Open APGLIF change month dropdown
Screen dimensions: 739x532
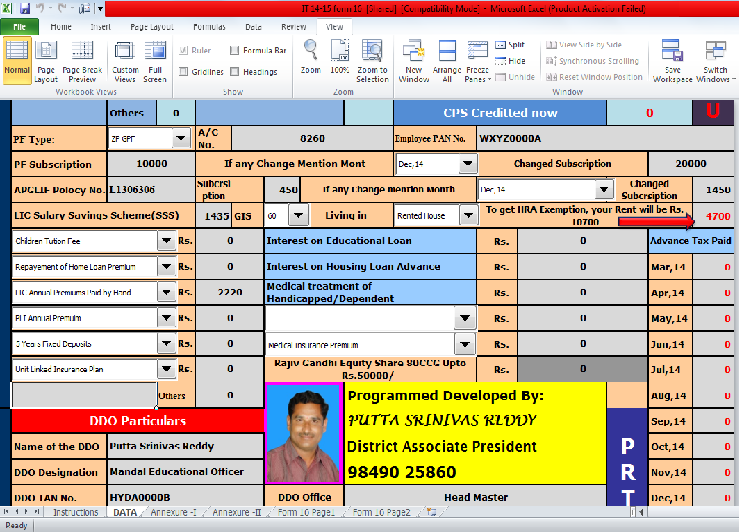click(604, 189)
